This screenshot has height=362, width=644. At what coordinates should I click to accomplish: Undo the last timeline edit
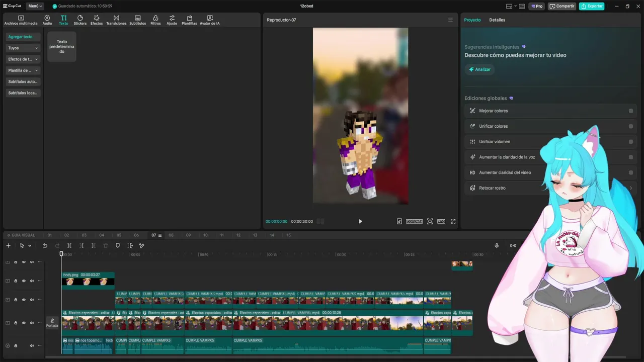(45, 245)
